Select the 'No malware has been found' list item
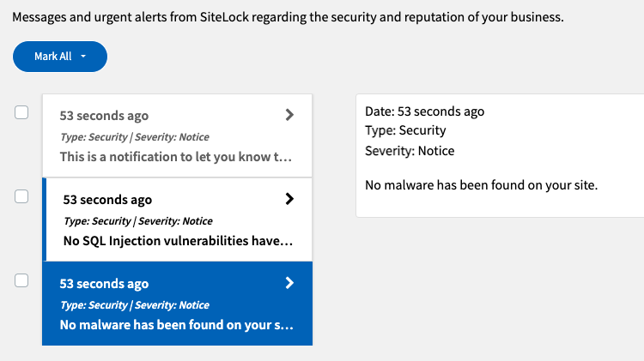644x361 pixels. coord(177,304)
